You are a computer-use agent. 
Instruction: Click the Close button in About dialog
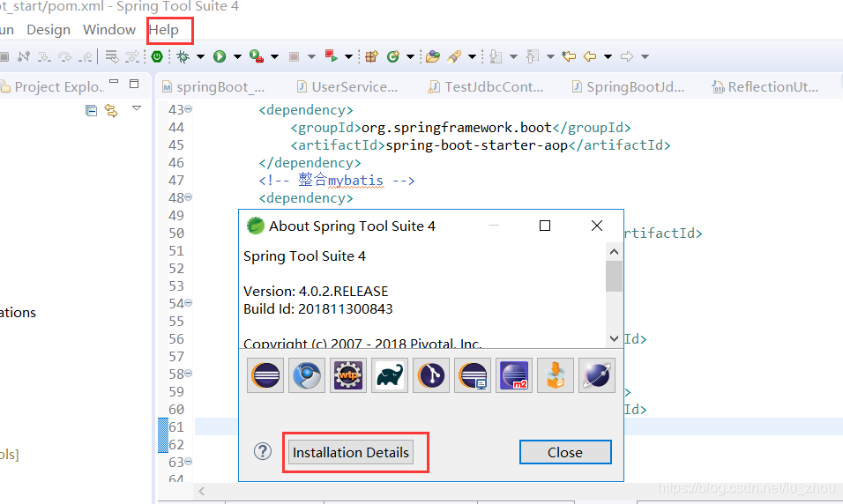click(x=565, y=452)
